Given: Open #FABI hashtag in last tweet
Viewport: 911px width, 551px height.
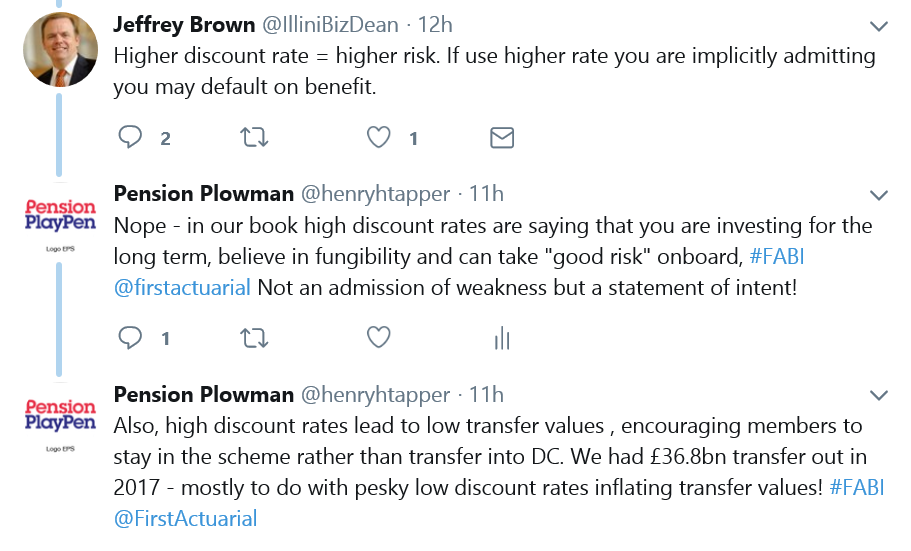Looking at the screenshot, I should click(856, 487).
